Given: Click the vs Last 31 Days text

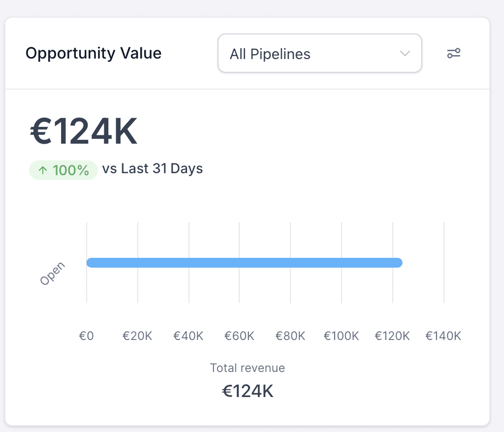Looking at the screenshot, I should pos(153,169).
